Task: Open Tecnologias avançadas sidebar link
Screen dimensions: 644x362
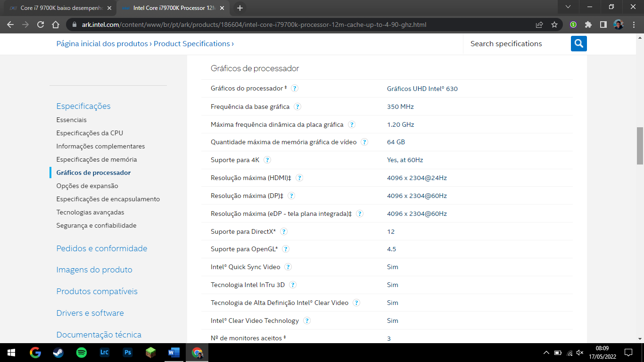Action: [x=91, y=212]
